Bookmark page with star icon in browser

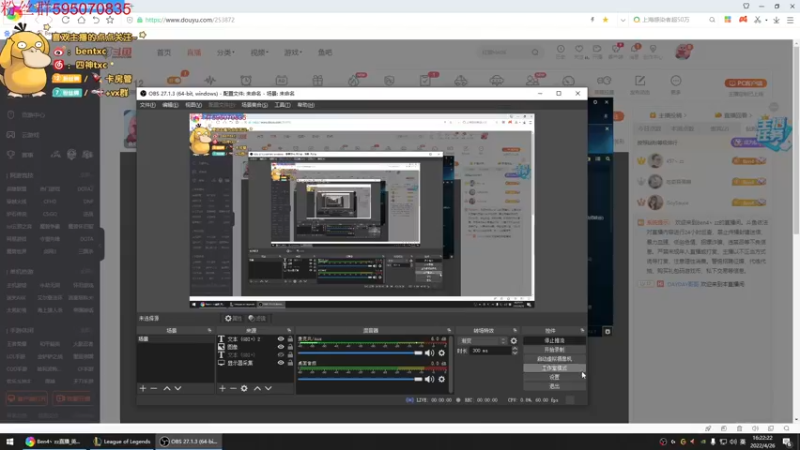pos(110,20)
